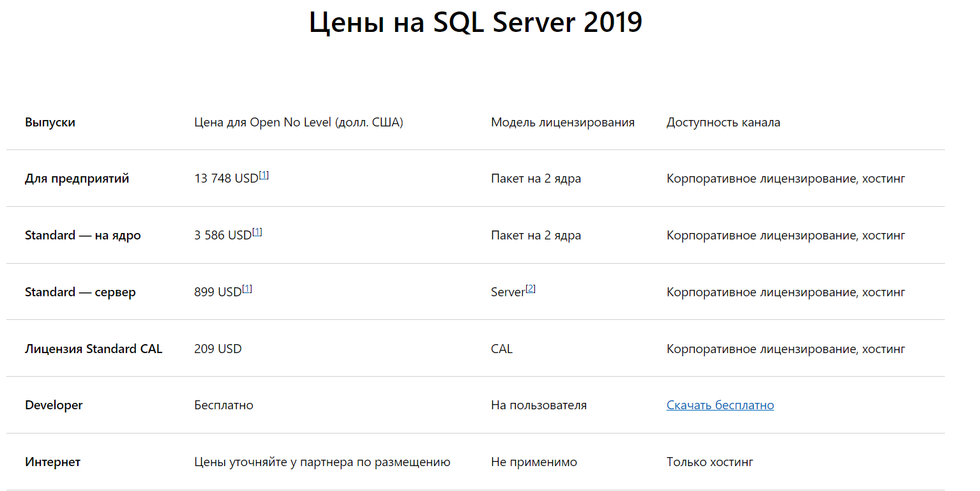
Task: Click the "Бесплатно" price in the Developer row
Action: [223, 405]
